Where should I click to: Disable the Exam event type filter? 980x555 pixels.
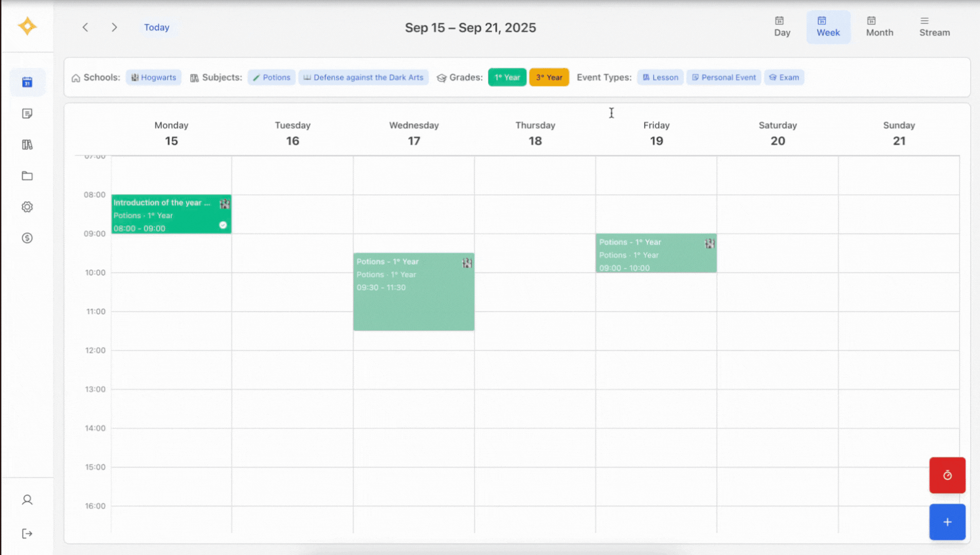point(784,77)
